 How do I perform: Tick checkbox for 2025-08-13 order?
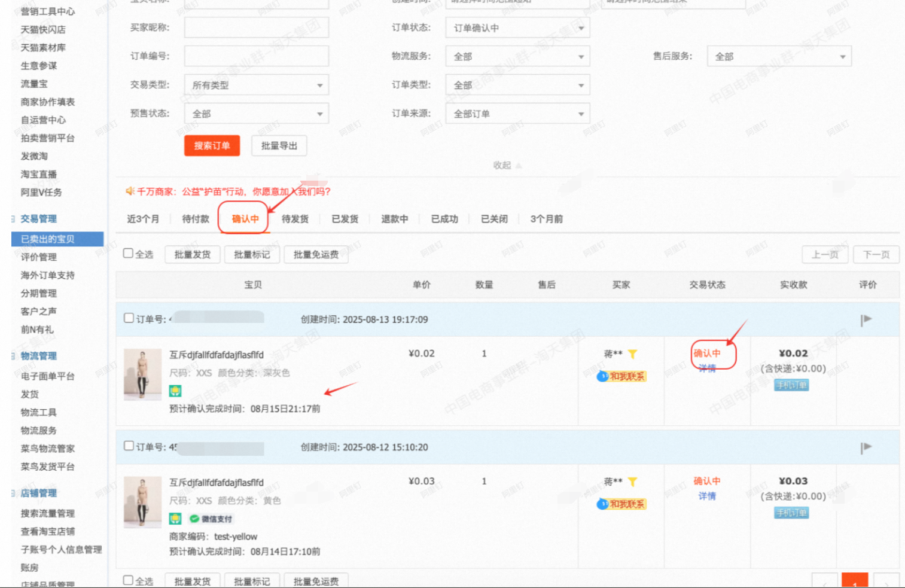pyautogui.click(x=129, y=318)
